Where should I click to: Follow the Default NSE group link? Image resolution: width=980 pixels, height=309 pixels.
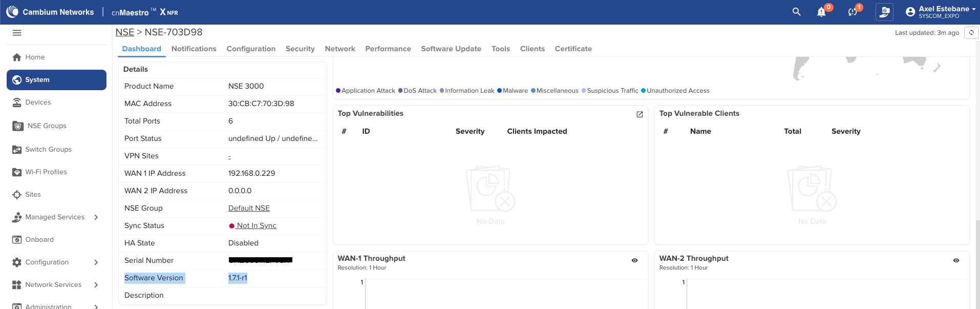pyautogui.click(x=249, y=208)
